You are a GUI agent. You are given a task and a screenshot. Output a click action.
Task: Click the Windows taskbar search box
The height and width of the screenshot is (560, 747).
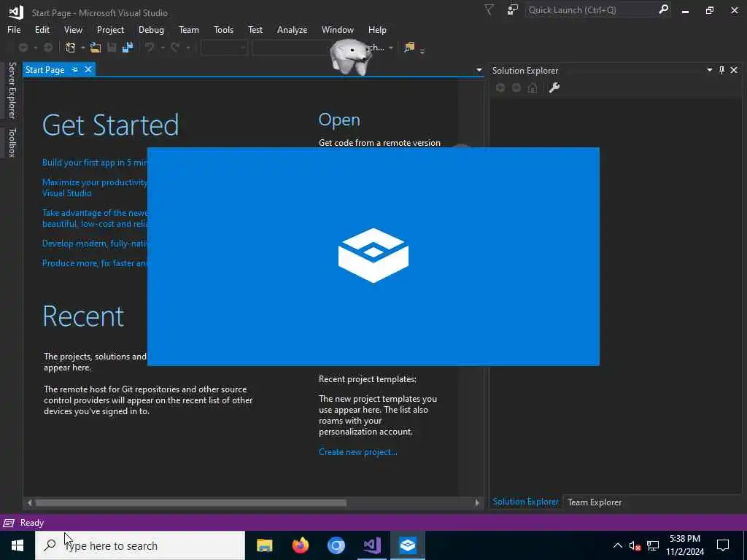pyautogui.click(x=140, y=545)
